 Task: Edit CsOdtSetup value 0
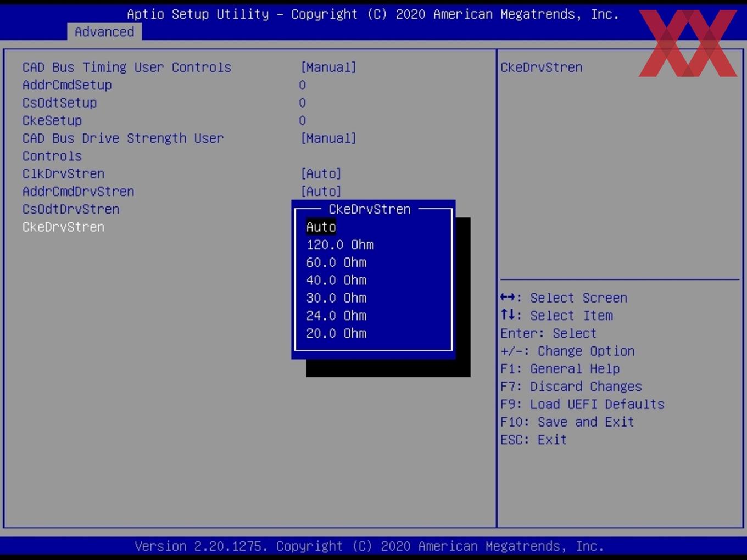tap(303, 103)
